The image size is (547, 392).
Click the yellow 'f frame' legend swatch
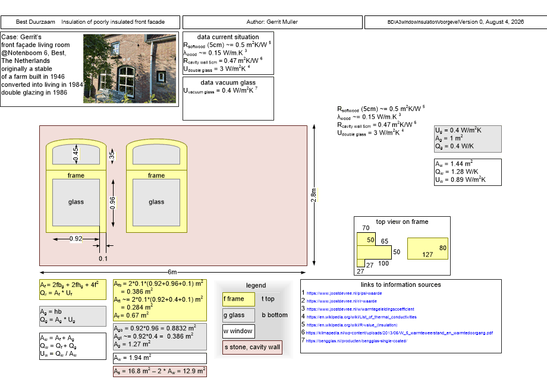tap(238, 299)
